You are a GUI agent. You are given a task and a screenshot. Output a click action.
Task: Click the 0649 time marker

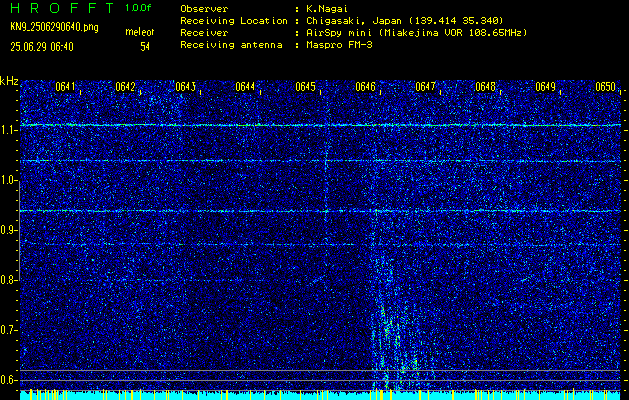(545, 87)
